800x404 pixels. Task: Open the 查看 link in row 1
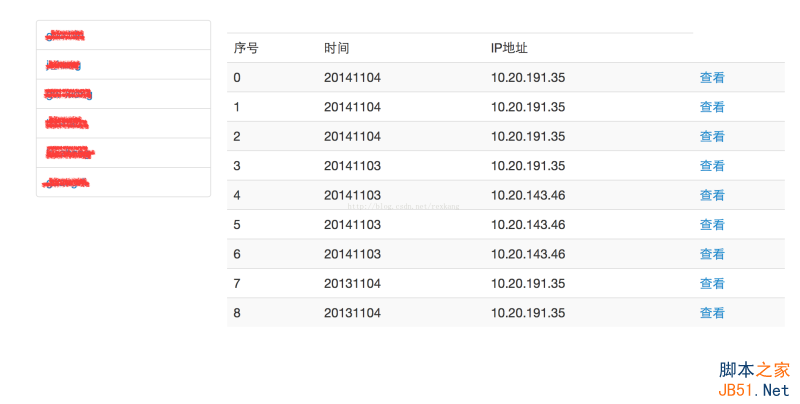coord(712,107)
